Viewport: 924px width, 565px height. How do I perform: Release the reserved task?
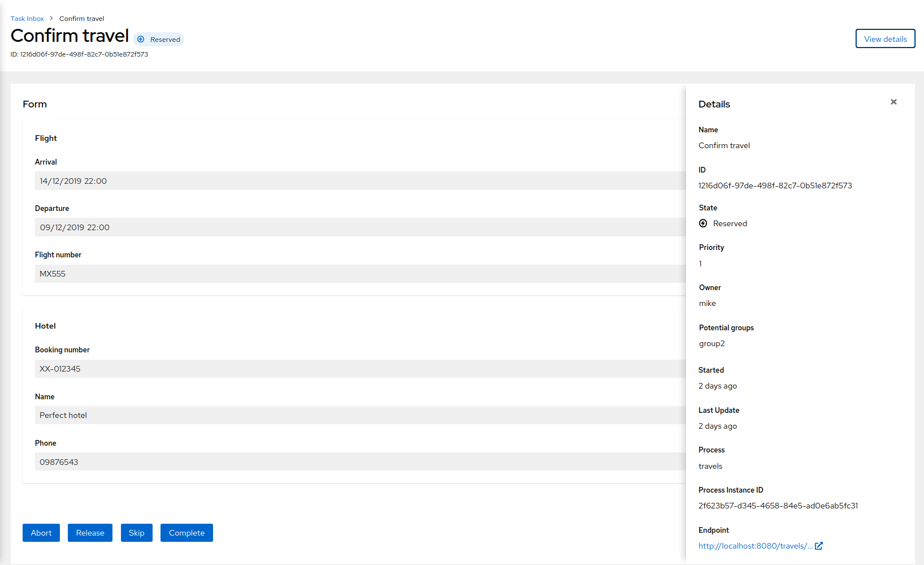(90, 533)
